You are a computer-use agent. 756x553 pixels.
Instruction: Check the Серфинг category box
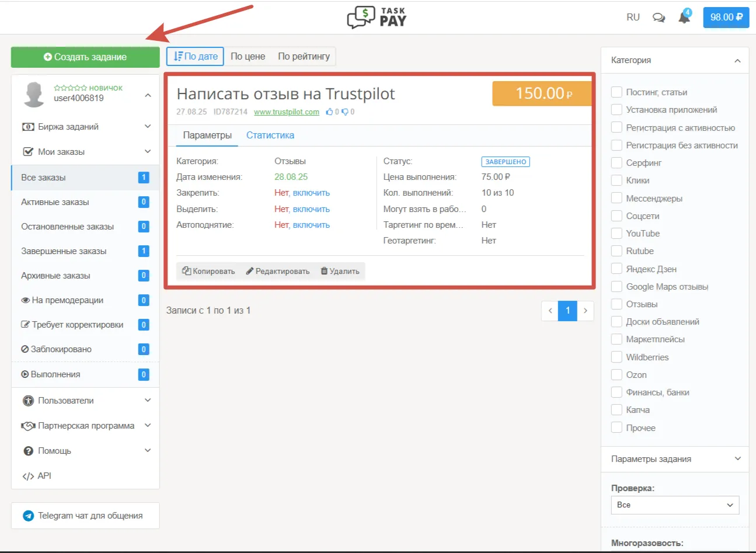616,162
